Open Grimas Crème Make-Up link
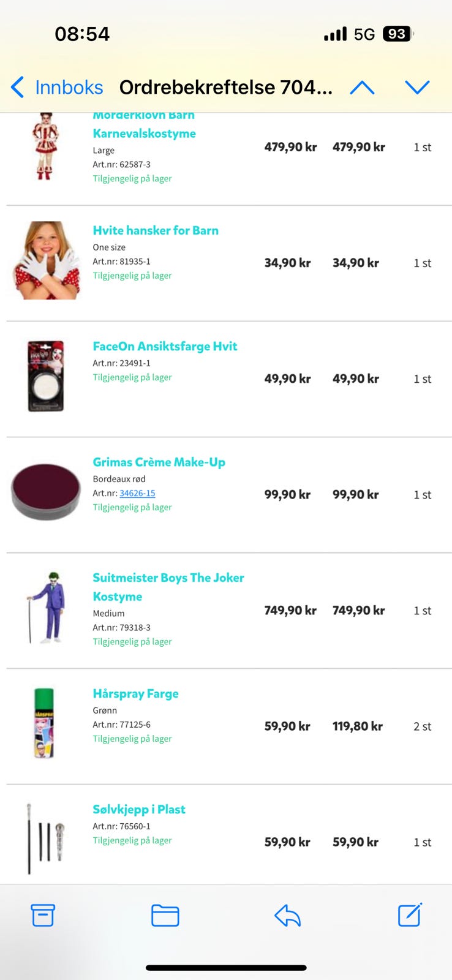The width and height of the screenshot is (452, 980). (159, 462)
